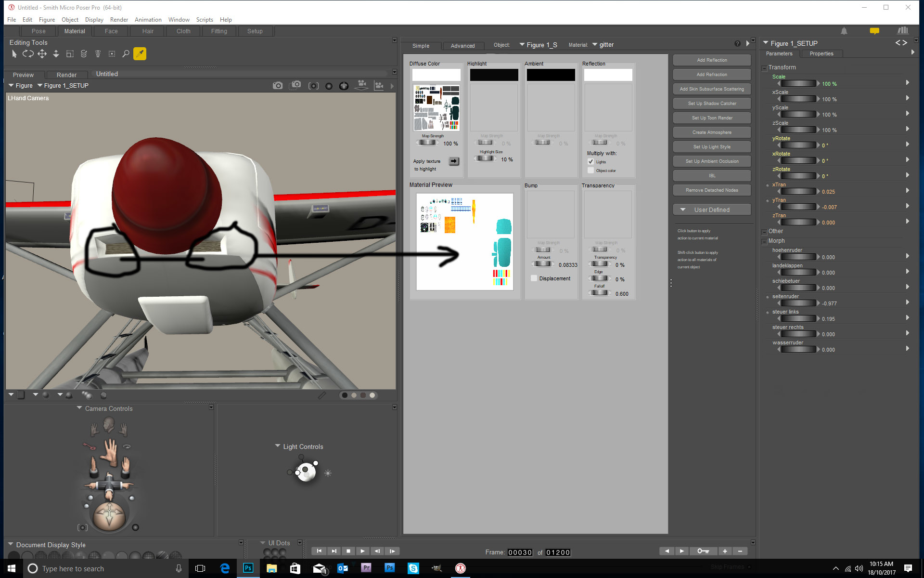Select the magnifier zoom tool

pyautogui.click(x=126, y=54)
